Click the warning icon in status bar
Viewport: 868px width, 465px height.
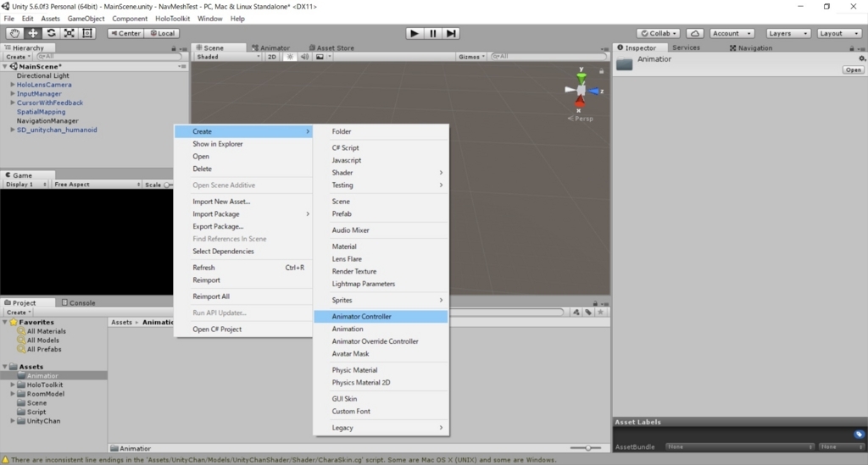(6, 460)
